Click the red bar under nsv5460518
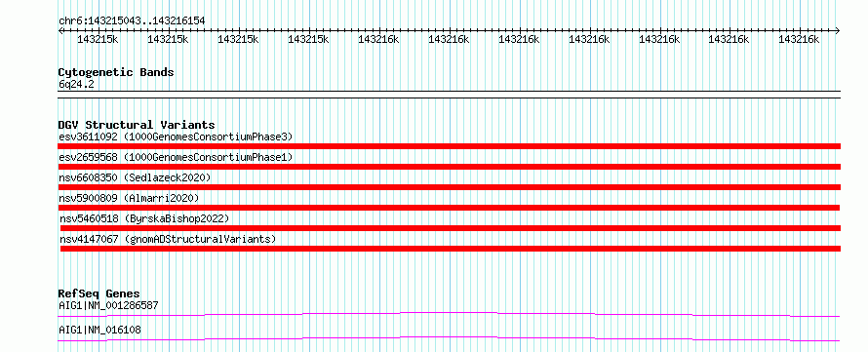 coord(451,228)
